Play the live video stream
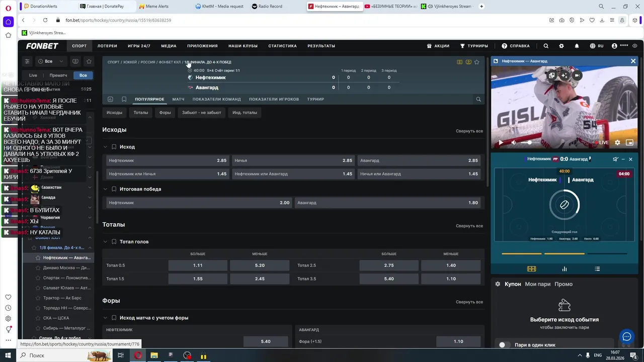Screen dimensions: 644x362 click(x=501, y=143)
